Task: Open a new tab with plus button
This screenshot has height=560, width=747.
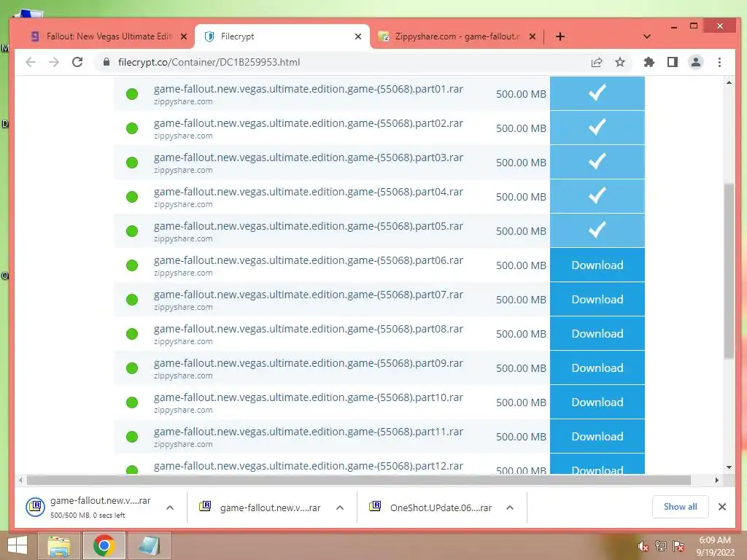Action: [560, 36]
